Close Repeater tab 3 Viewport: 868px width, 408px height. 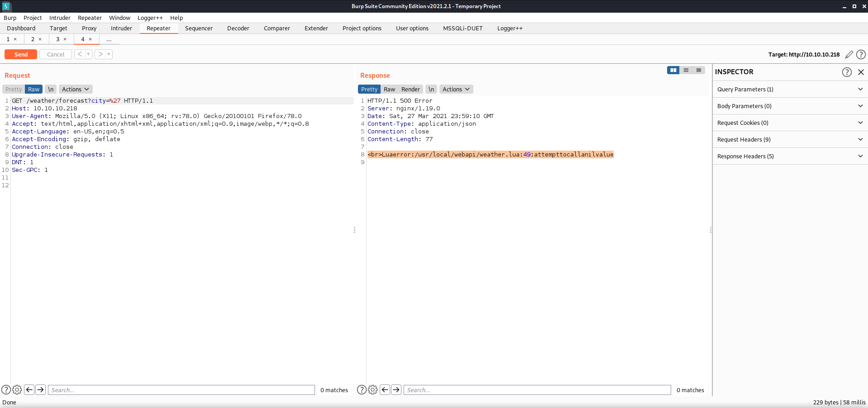coord(65,39)
